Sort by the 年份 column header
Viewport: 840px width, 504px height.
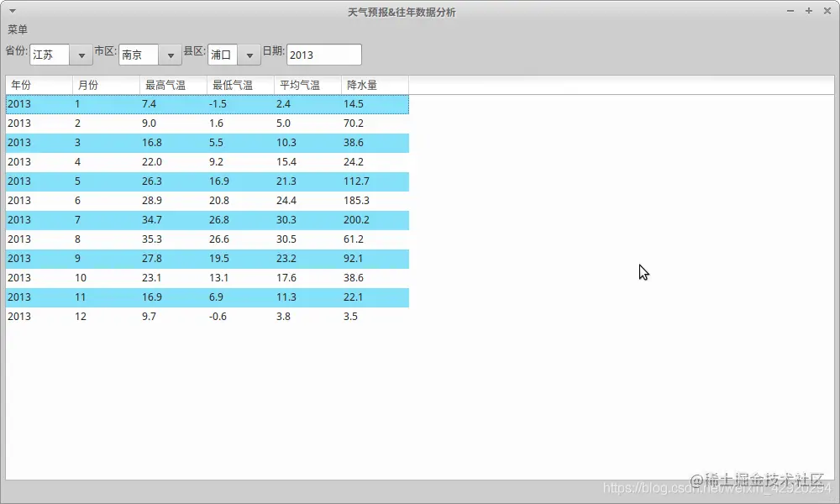pyautogui.click(x=39, y=85)
